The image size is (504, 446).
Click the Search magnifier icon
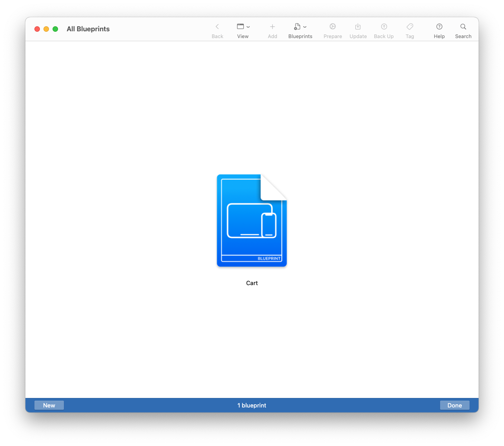click(463, 27)
